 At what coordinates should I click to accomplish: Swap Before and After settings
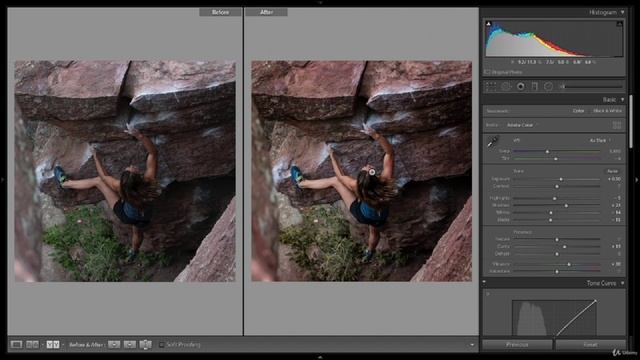[x=145, y=344]
